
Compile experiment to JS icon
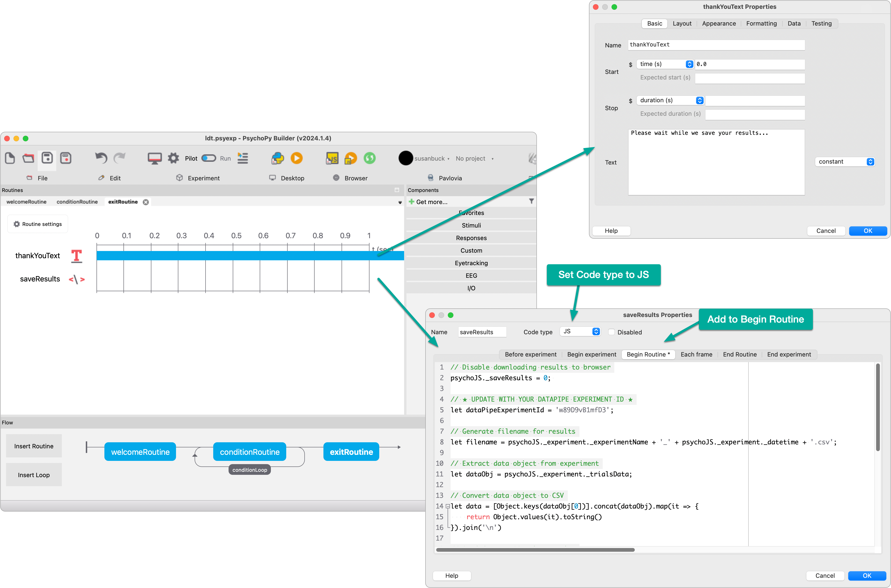[332, 158]
